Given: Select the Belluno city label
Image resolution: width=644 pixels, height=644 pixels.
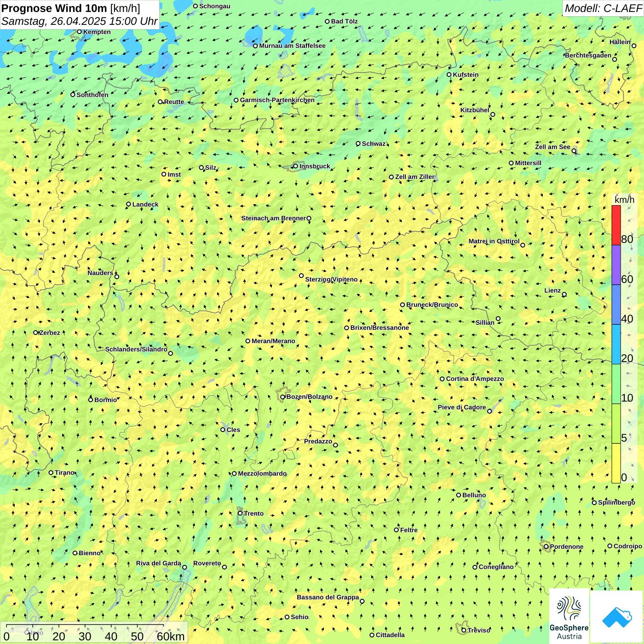Looking at the screenshot, I should 474,495.
